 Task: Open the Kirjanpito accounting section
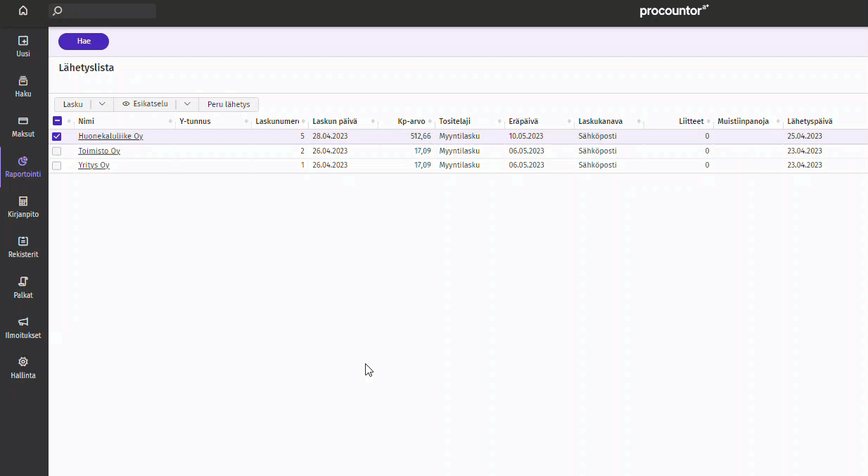pyautogui.click(x=23, y=206)
